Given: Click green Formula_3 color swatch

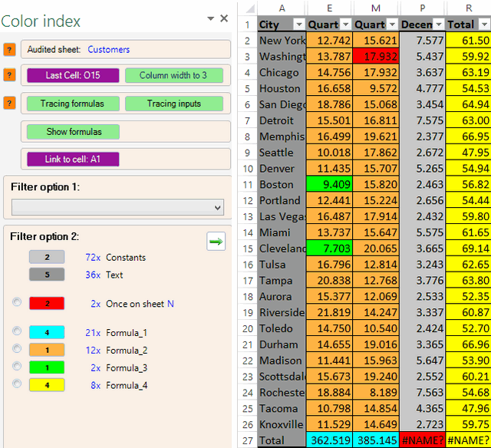Looking at the screenshot, I should [x=47, y=367].
